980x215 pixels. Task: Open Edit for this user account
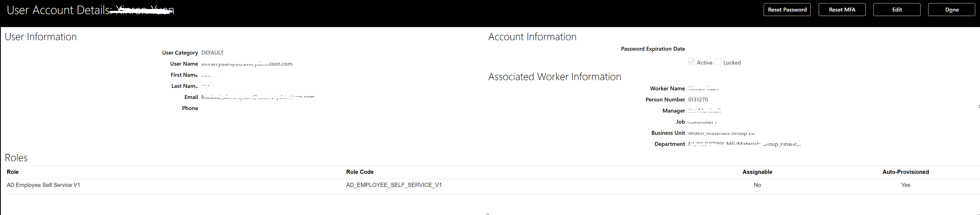tap(897, 10)
